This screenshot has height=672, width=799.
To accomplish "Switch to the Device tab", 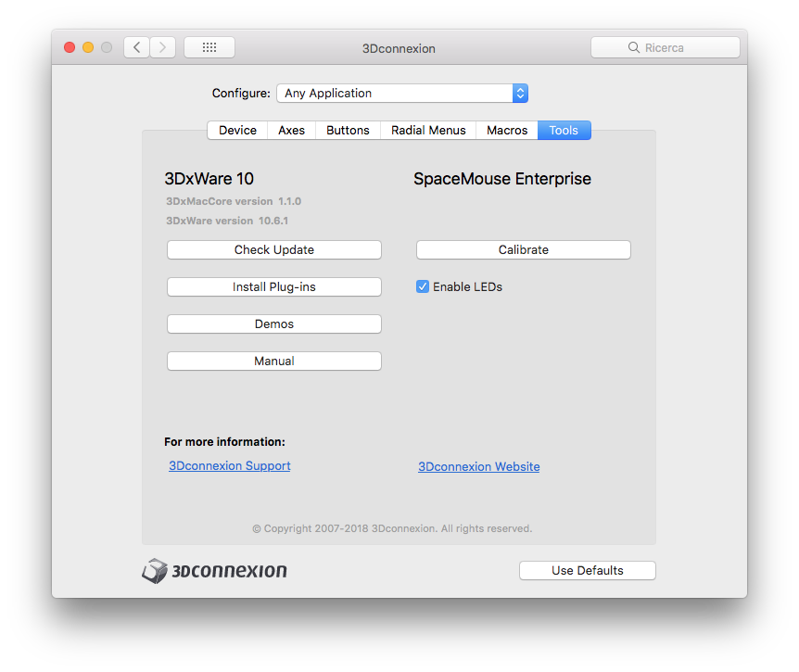I will point(237,131).
